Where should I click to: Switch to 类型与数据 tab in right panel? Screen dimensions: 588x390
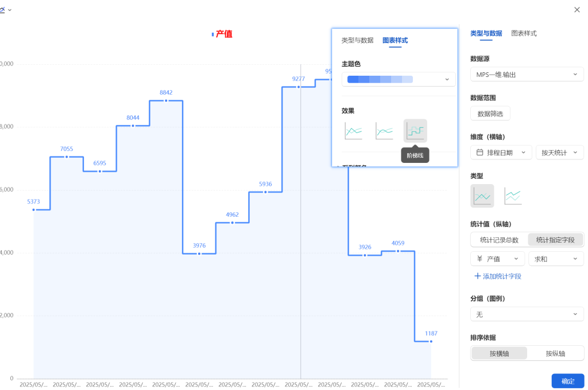point(486,33)
